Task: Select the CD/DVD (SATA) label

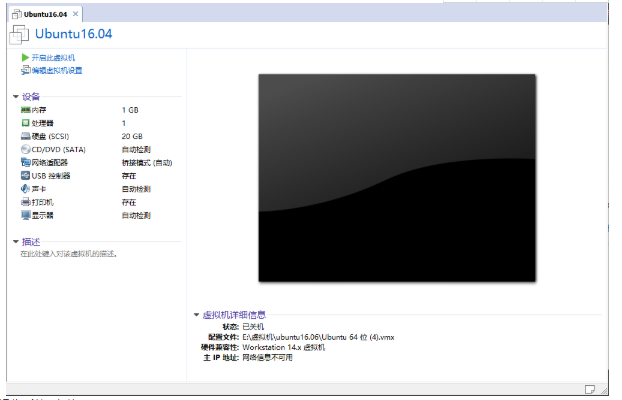Action: click(x=58, y=150)
